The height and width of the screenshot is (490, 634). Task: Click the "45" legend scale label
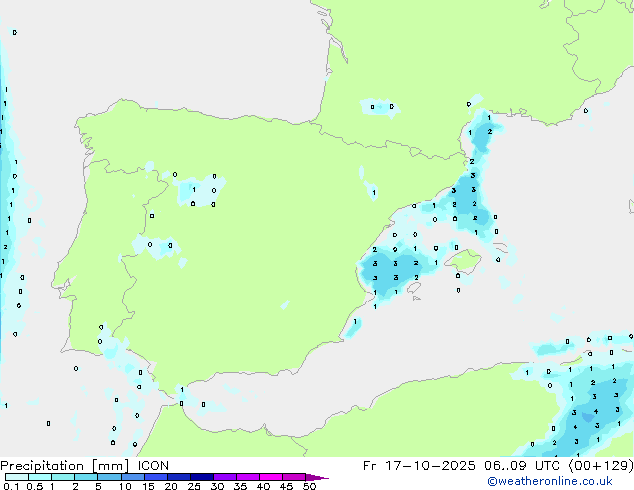click(286, 486)
